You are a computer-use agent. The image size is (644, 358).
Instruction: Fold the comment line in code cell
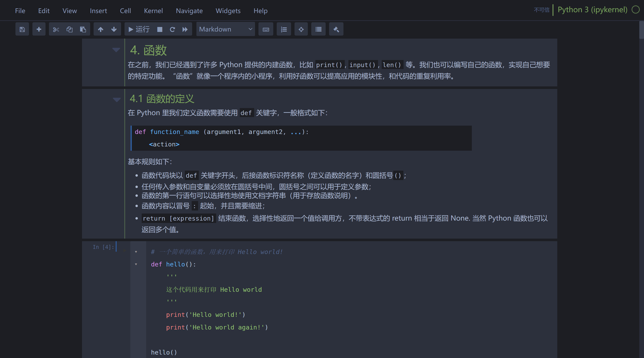pos(136,252)
